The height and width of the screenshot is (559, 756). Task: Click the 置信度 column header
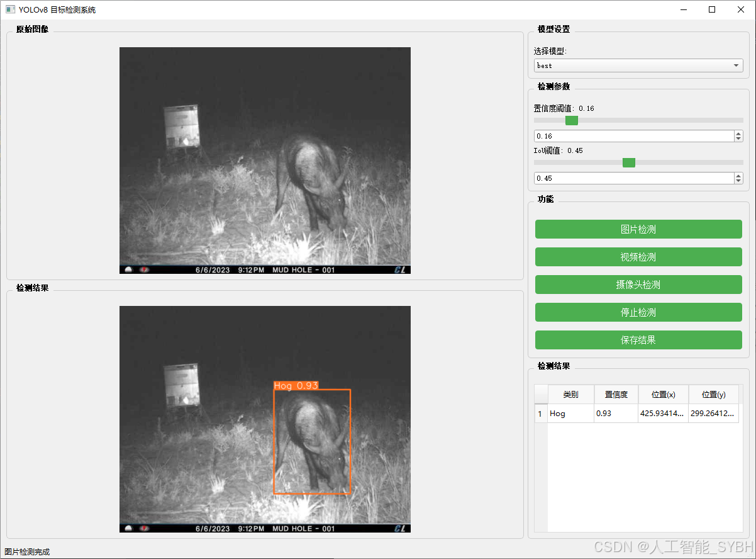point(616,395)
